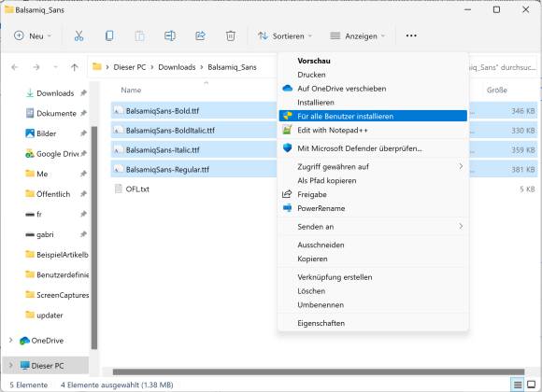Choose Auf OneDrive verschieben

(x=341, y=89)
